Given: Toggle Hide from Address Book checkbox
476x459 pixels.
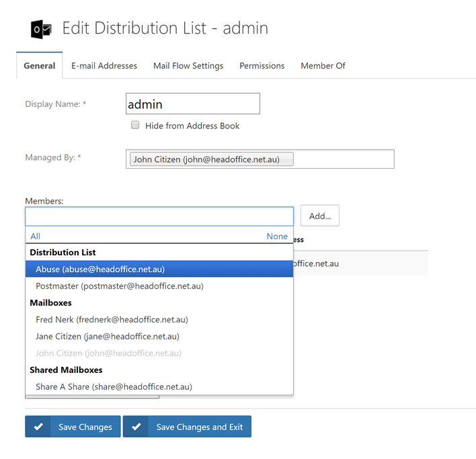Looking at the screenshot, I should [x=135, y=125].
